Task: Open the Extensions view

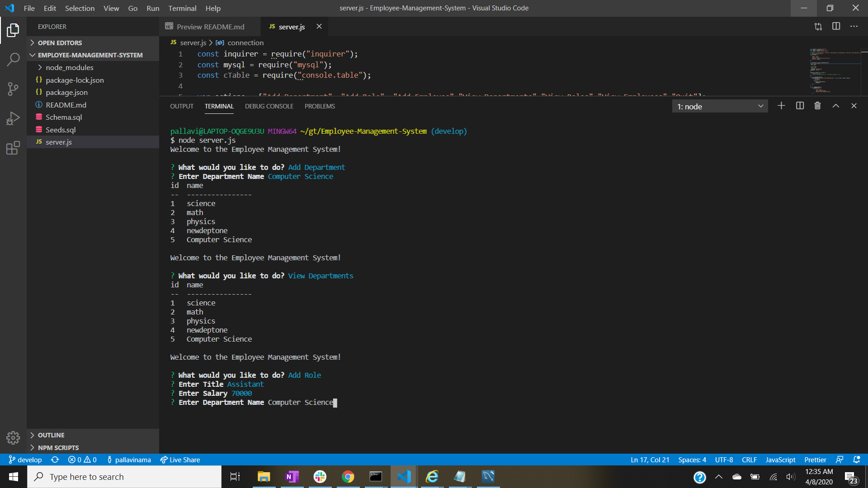Action: [13, 148]
